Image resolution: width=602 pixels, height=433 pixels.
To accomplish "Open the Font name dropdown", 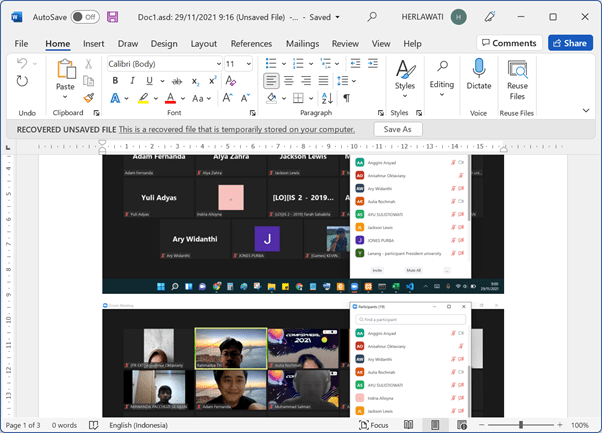I will 163,64.
